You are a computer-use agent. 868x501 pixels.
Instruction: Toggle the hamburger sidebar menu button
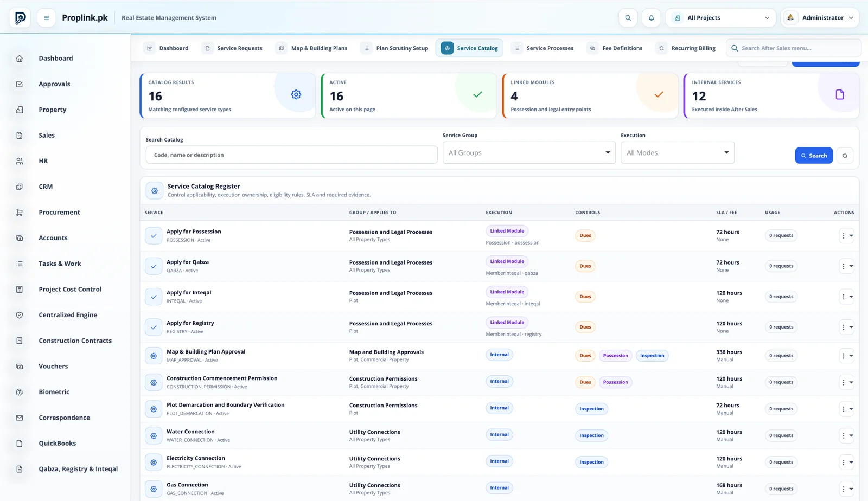point(46,18)
